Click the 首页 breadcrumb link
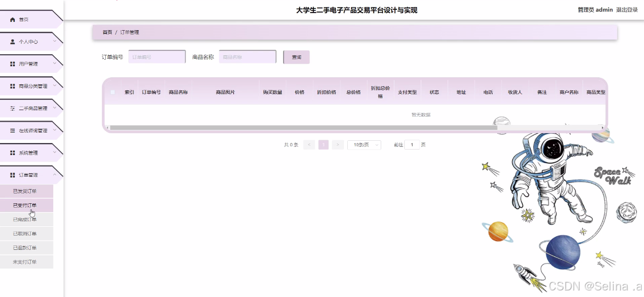644x297 pixels. point(107,32)
